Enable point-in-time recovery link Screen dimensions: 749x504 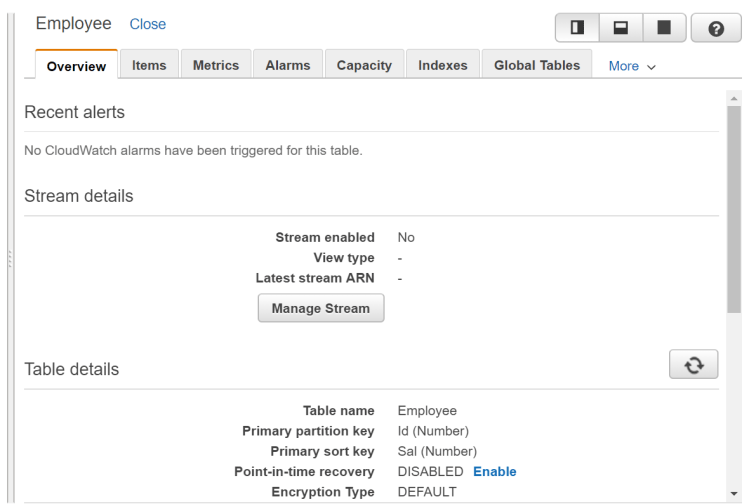pos(495,471)
